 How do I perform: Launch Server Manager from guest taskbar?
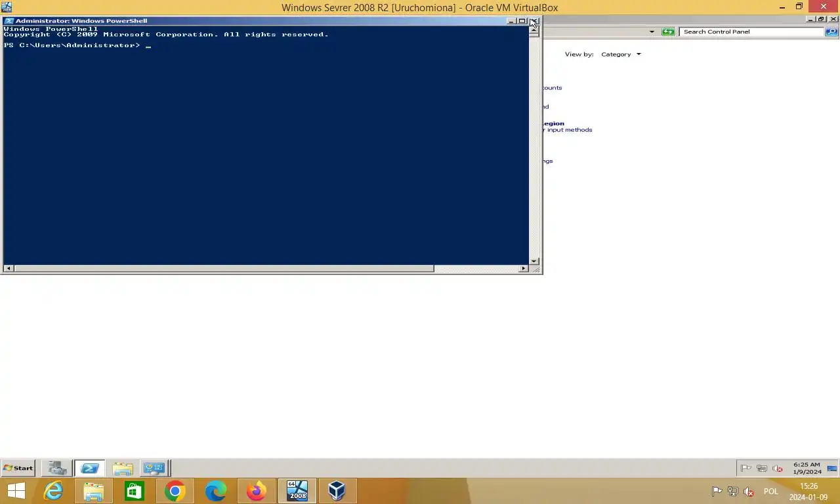[57, 468]
